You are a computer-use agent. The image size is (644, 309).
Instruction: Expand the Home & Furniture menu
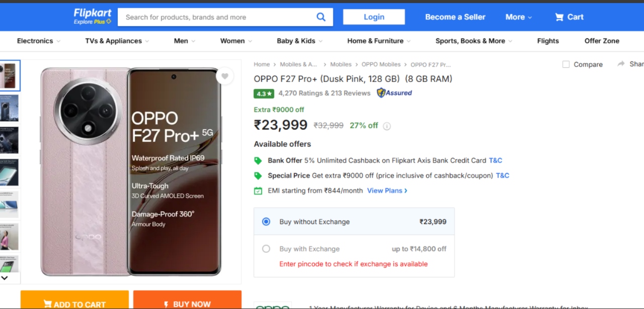point(379,41)
